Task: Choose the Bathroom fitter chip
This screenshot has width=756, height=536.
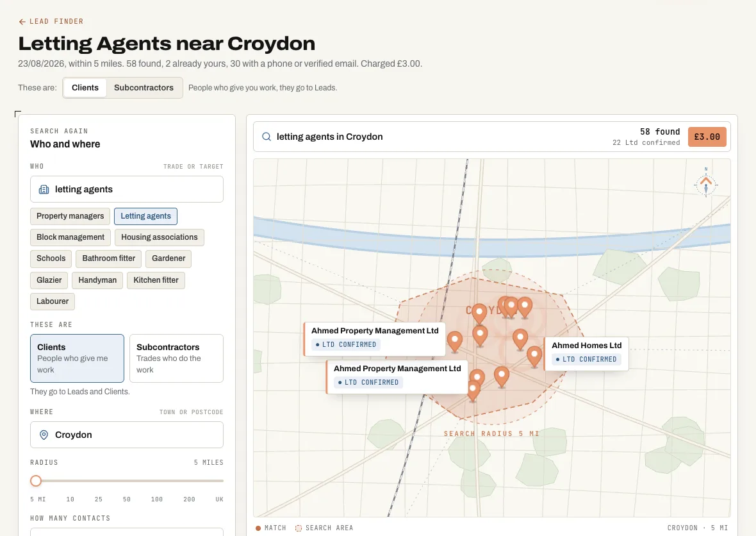Action: point(109,258)
